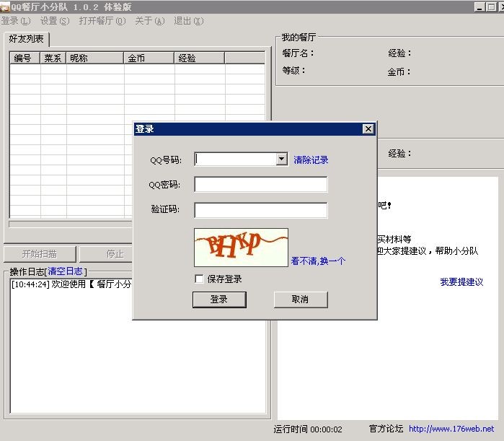The height and width of the screenshot is (441, 504).
Task: Click the 餐厅名 label in 我的餐厅
Action: tap(298, 53)
